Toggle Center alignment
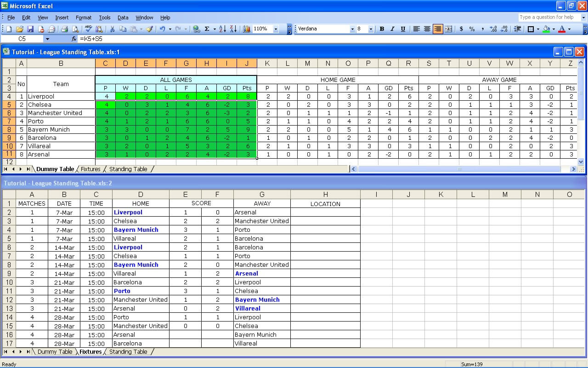 pyautogui.click(x=427, y=29)
